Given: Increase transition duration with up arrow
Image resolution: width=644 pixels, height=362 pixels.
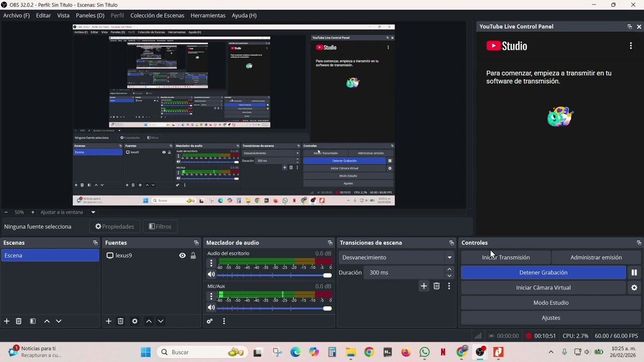Looking at the screenshot, I should coord(449,269).
